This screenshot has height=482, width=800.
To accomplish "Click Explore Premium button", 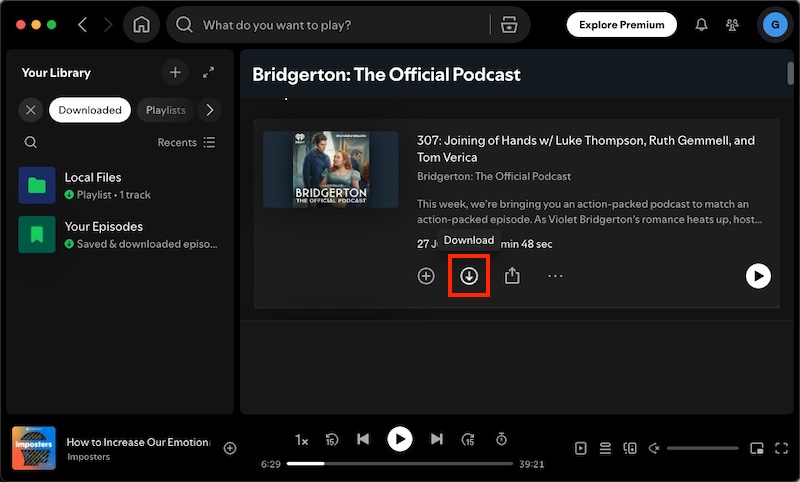I will 621,24.
